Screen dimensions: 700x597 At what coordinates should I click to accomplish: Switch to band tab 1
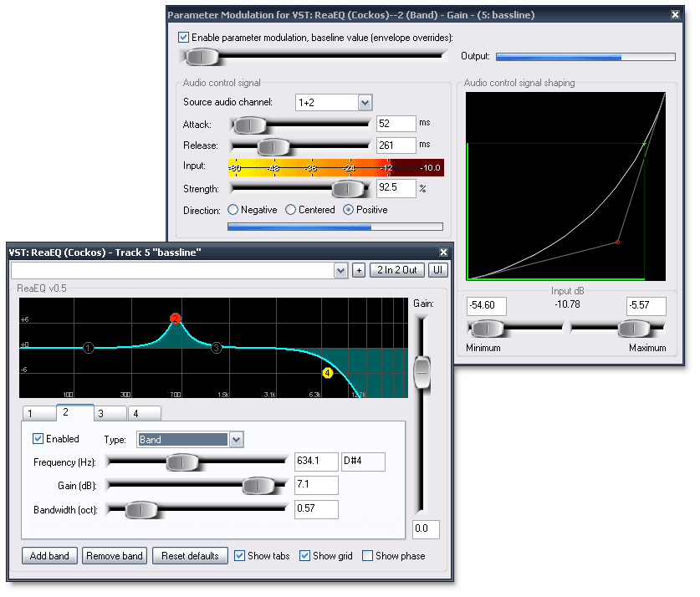[39, 413]
